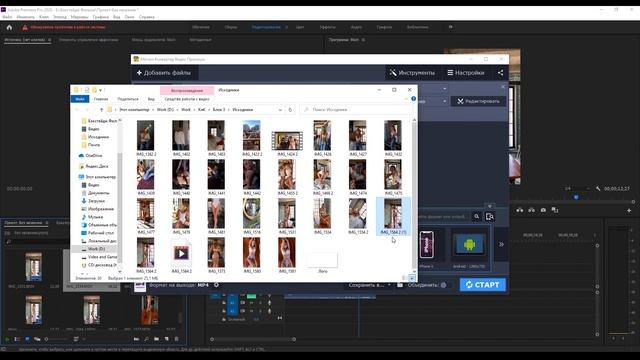Toggle voice-over record mic on first audio track

tap(269, 303)
